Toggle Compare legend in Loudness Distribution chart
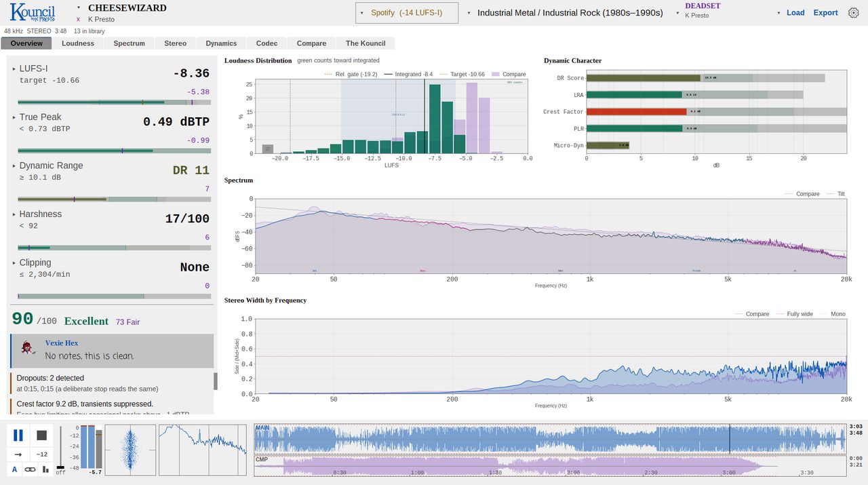 point(507,75)
